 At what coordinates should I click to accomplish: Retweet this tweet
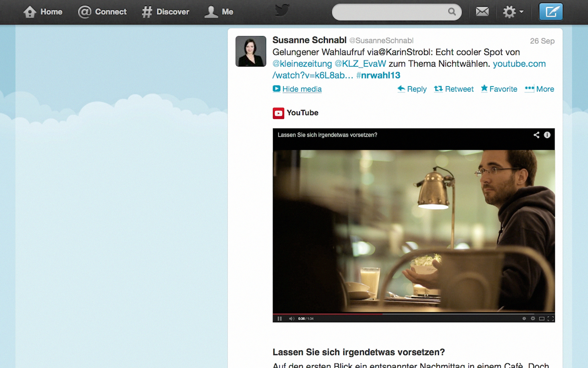(454, 89)
